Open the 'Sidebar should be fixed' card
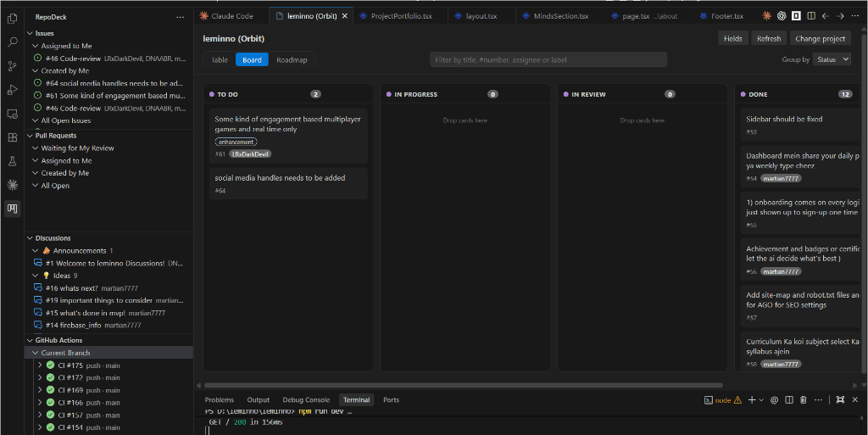 800,125
